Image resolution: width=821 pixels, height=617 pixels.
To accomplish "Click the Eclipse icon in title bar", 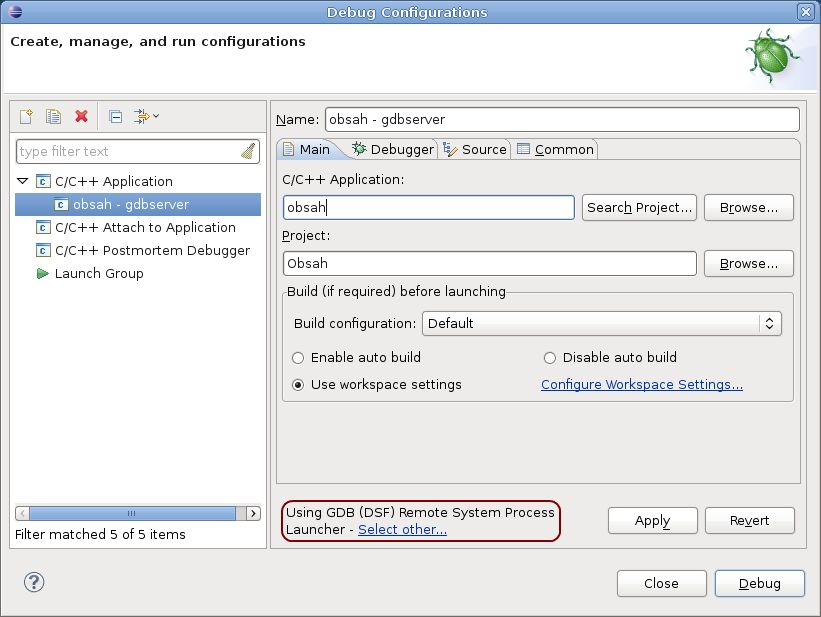I will (x=15, y=11).
